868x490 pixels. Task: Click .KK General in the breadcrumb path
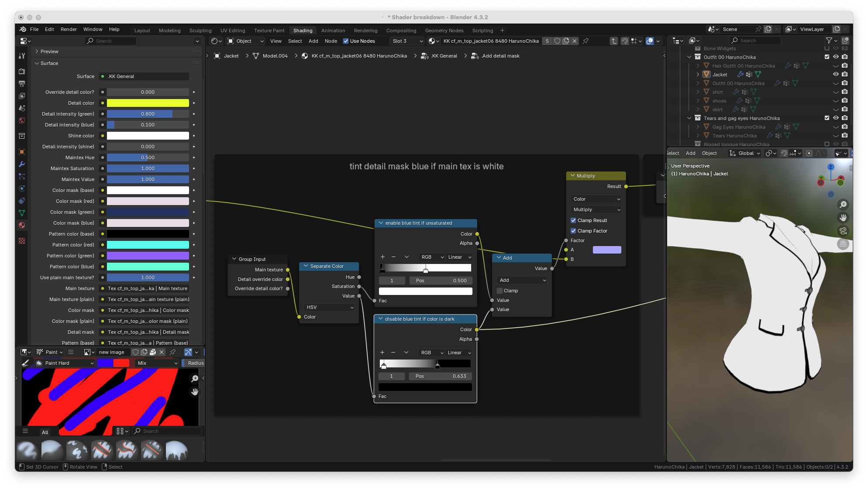[444, 56]
